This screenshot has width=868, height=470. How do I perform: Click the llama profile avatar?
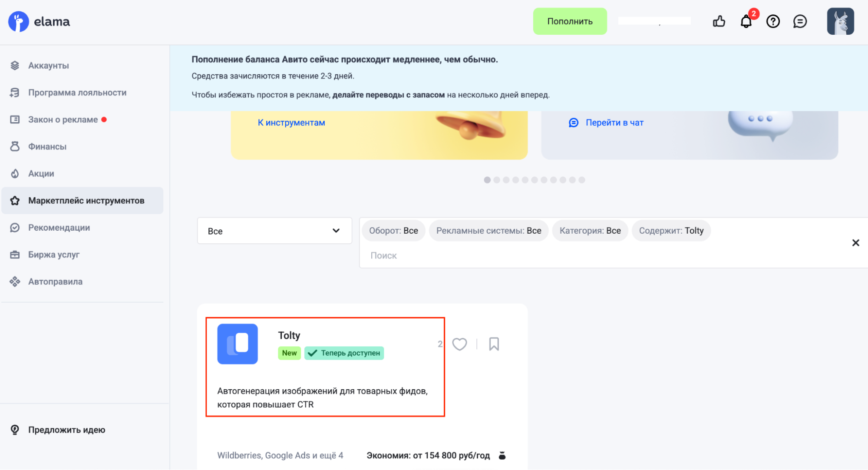[840, 21]
